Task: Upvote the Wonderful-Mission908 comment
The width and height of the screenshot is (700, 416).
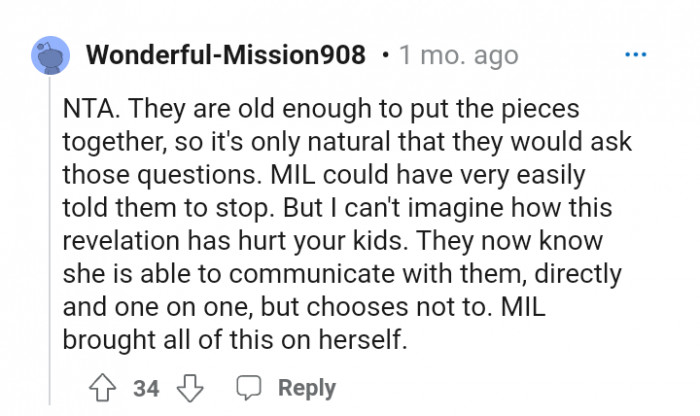Action: coord(102,388)
